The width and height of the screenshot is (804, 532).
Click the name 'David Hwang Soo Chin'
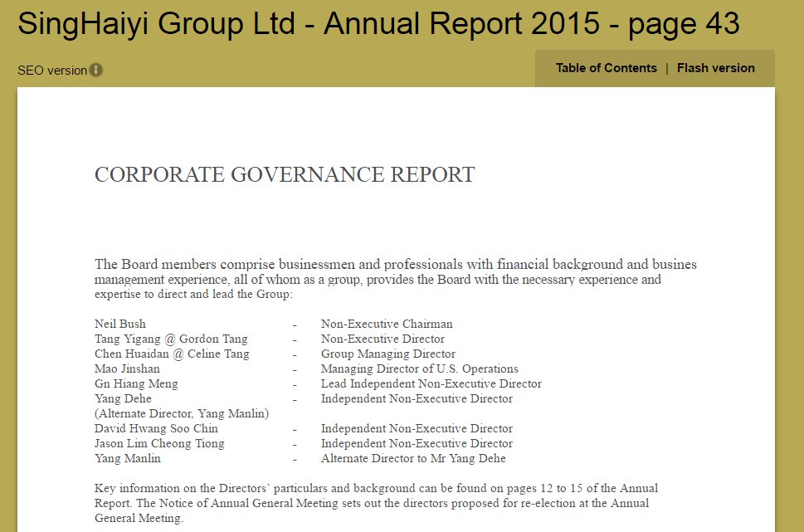click(156, 428)
